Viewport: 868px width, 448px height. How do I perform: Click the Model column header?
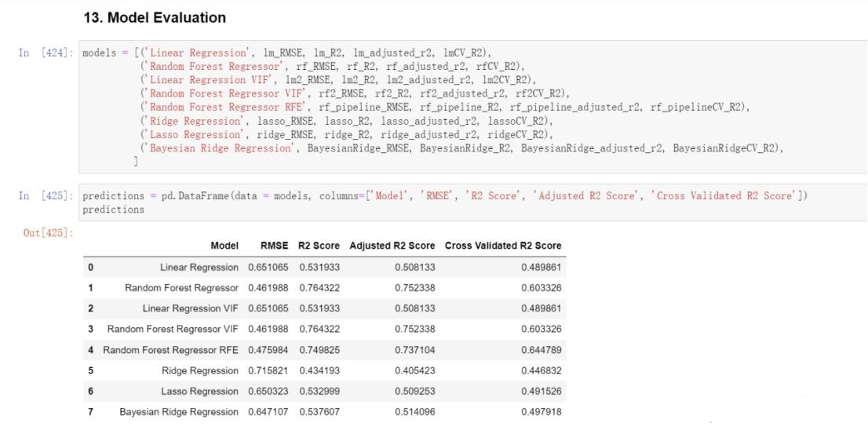click(224, 246)
